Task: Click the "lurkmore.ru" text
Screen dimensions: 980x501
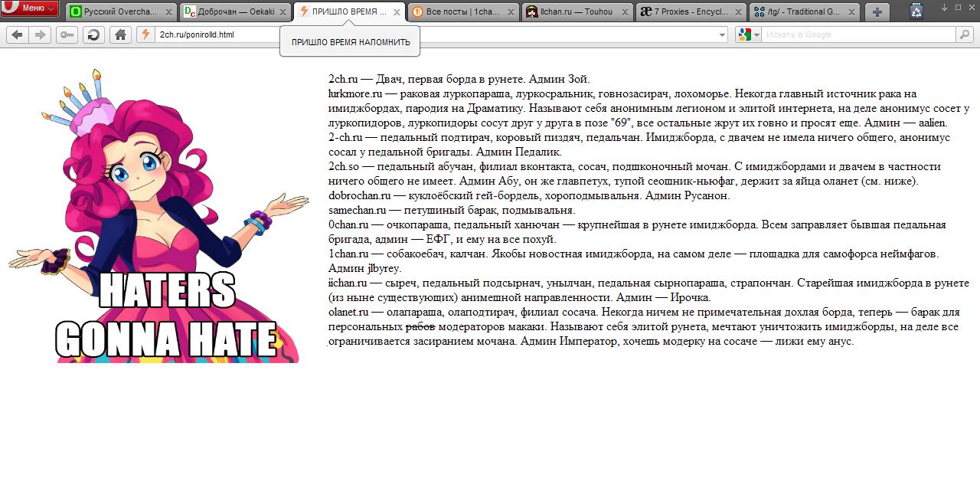Action: (355, 93)
